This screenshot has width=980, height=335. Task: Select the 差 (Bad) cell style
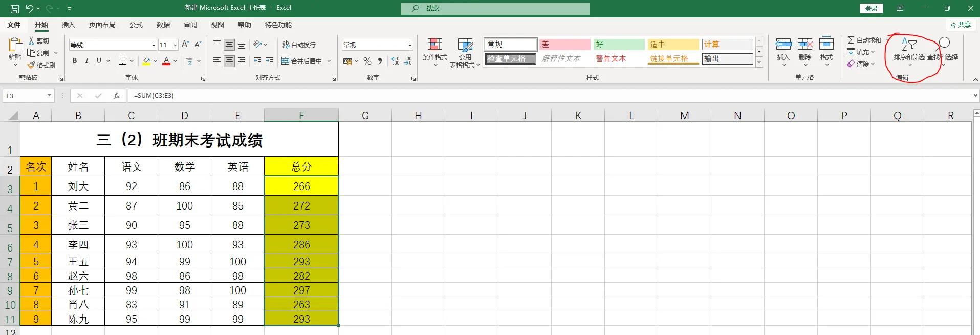pos(565,45)
